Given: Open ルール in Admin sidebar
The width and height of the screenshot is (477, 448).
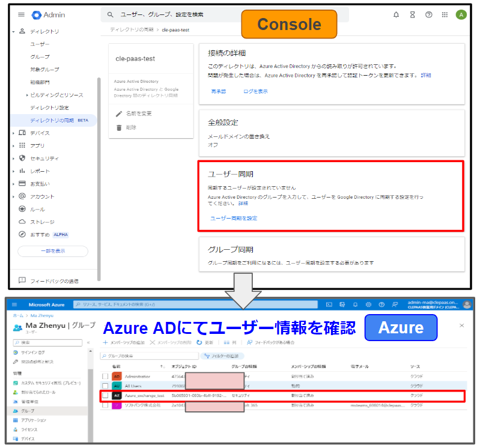Looking at the screenshot, I should click(x=37, y=210).
